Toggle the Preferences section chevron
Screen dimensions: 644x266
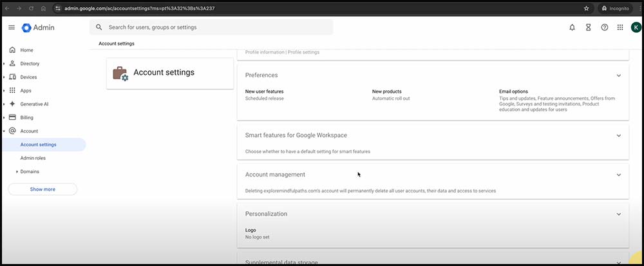click(x=618, y=75)
